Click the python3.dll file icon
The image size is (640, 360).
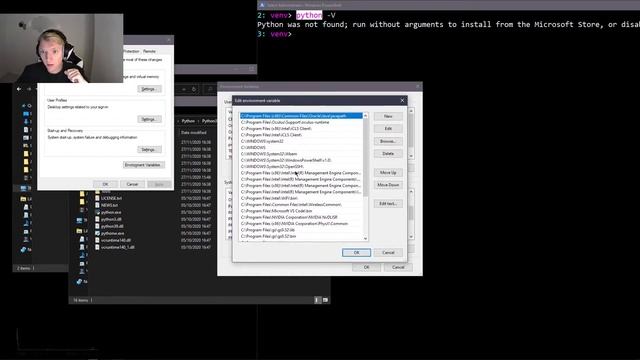pyautogui.click(x=97, y=219)
